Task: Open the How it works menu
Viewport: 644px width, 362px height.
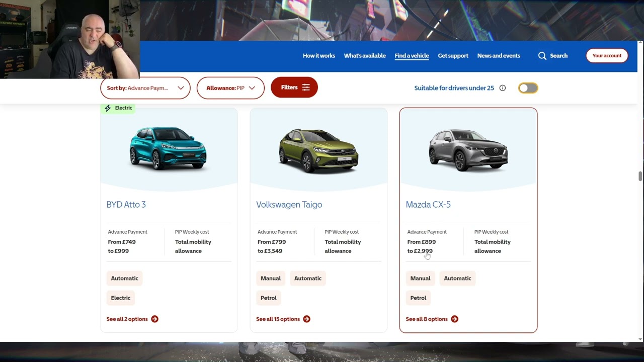Action: tap(318, 56)
